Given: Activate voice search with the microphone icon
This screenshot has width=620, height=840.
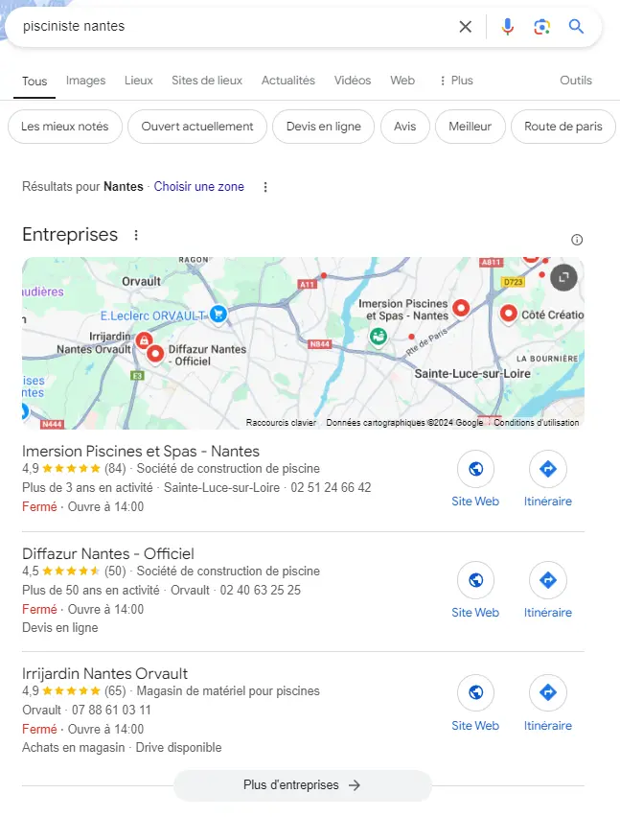Looking at the screenshot, I should click(x=507, y=27).
